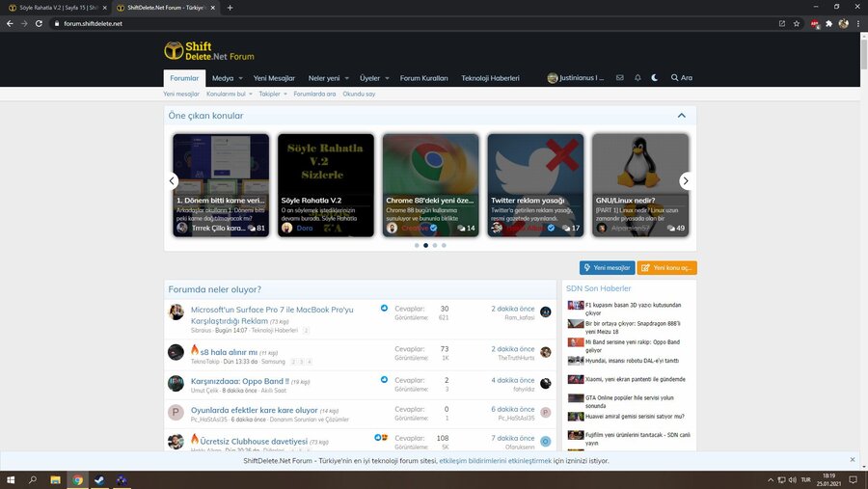Select the fourth carousel page dot
The width and height of the screenshot is (868, 489).
tap(444, 245)
